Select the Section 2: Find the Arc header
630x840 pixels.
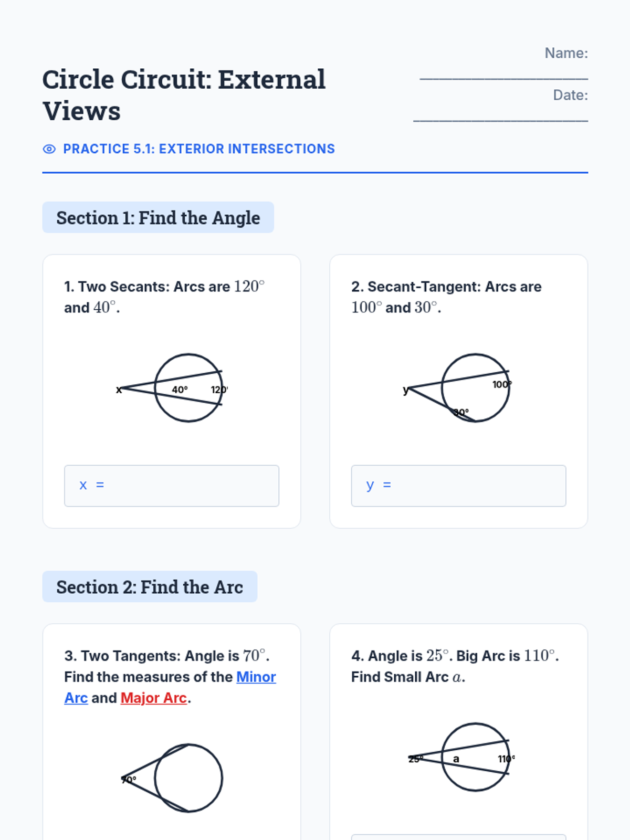pos(150,586)
